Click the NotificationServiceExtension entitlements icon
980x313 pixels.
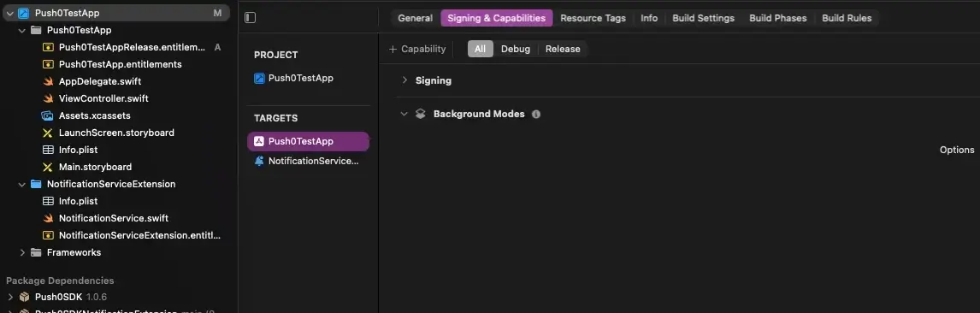point(48,235)
